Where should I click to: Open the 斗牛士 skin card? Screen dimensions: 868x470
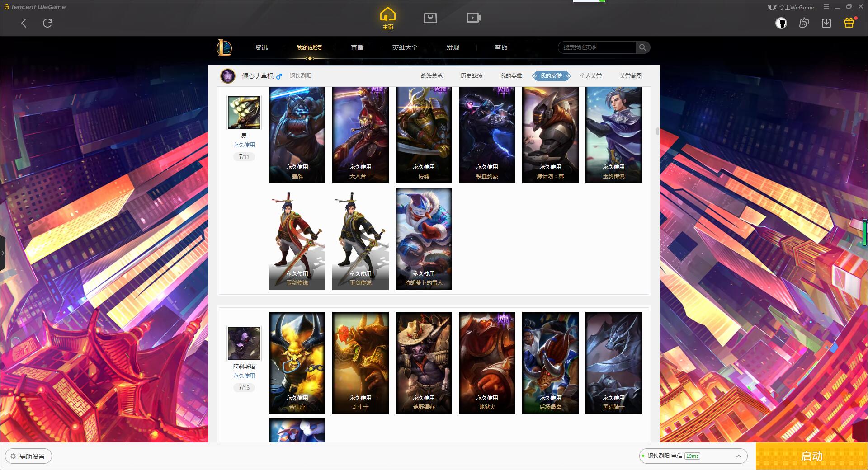click(360, 363)
